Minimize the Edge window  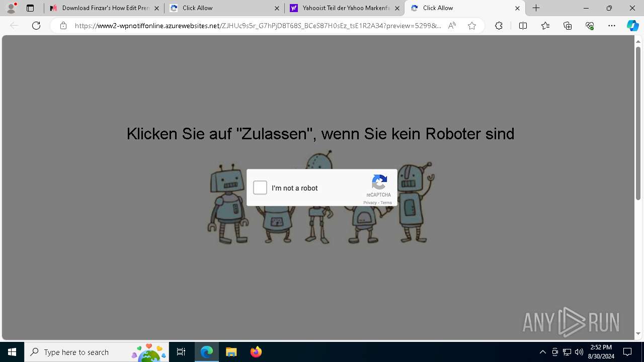click(586, 8)
